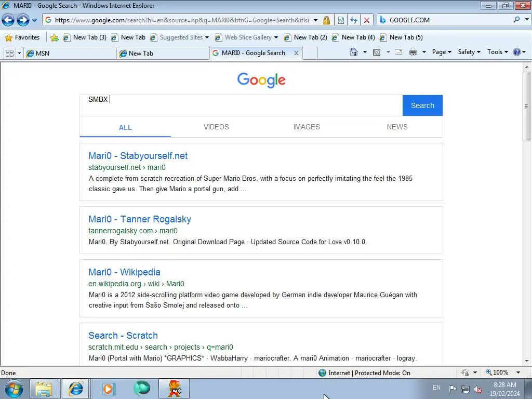Viewport: 532px width, 399px height.
Task: Open the Mari0 - Stabyourself.net result
Action: pos(138,156)
